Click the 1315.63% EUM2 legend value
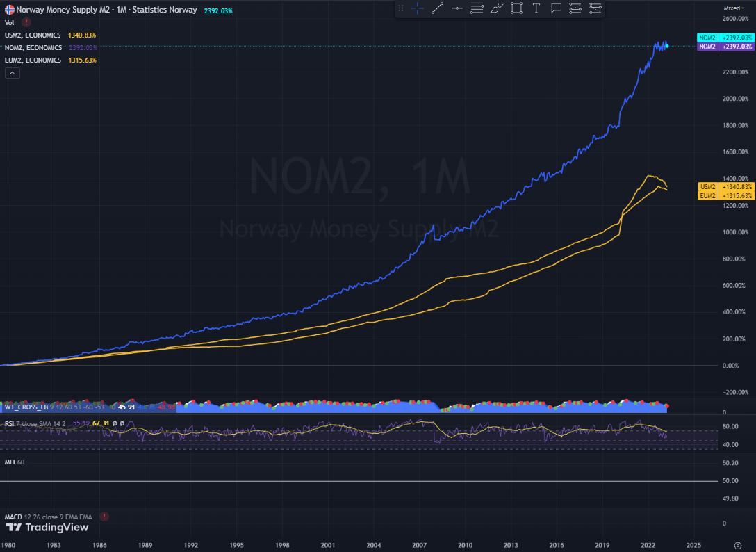 (82, 60)
